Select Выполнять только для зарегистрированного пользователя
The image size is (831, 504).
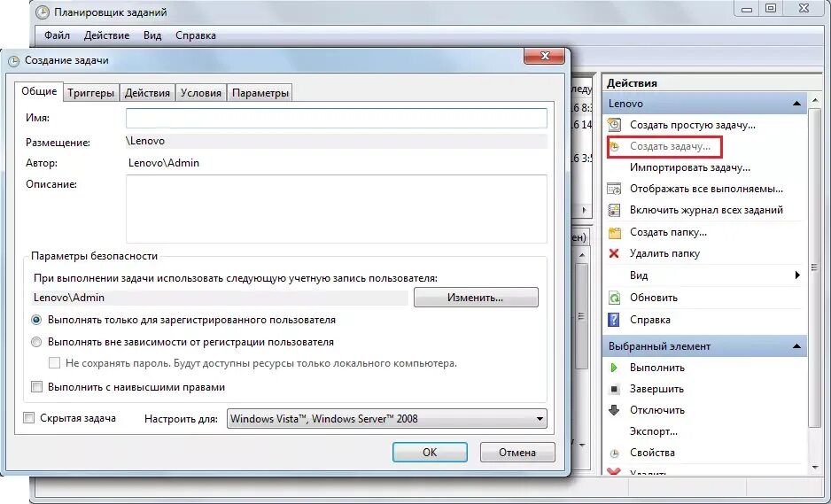coord(36,320)
